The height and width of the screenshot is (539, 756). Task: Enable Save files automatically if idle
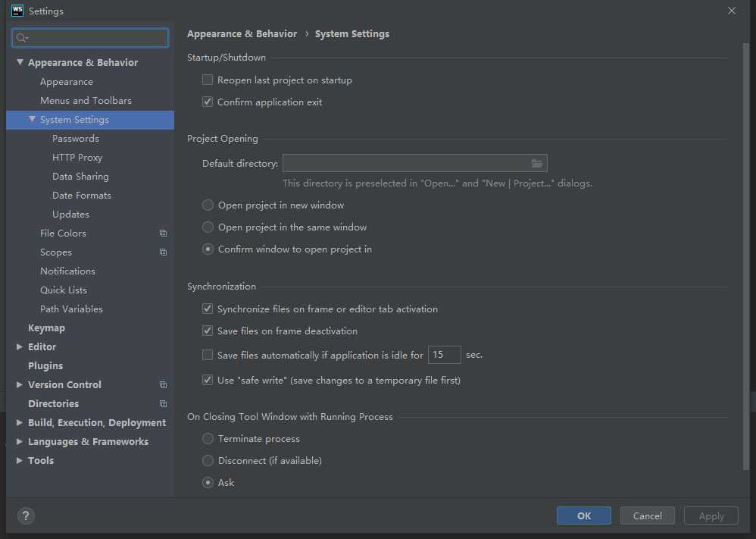208,355
